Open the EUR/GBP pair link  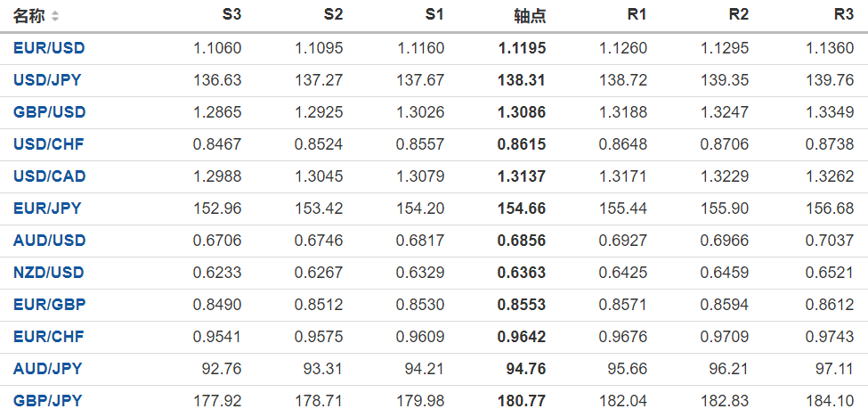tap(49, 305)
